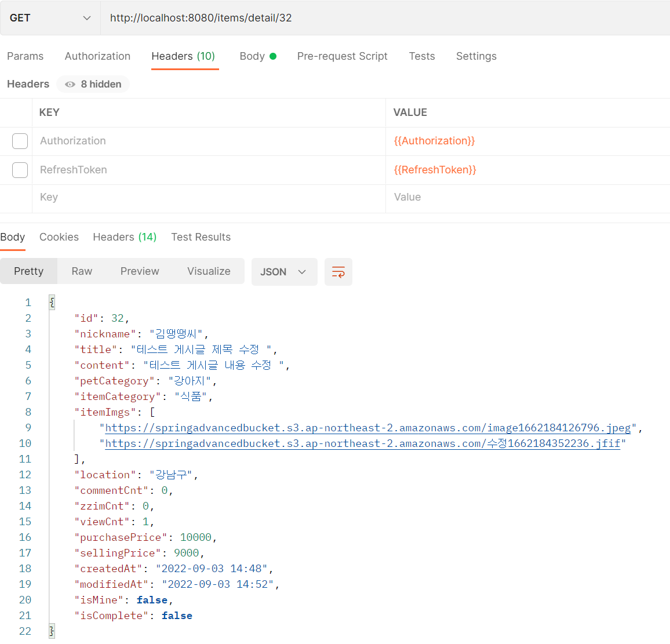
Task: Switch to Visualize response view
Action: tap(209, 271)
